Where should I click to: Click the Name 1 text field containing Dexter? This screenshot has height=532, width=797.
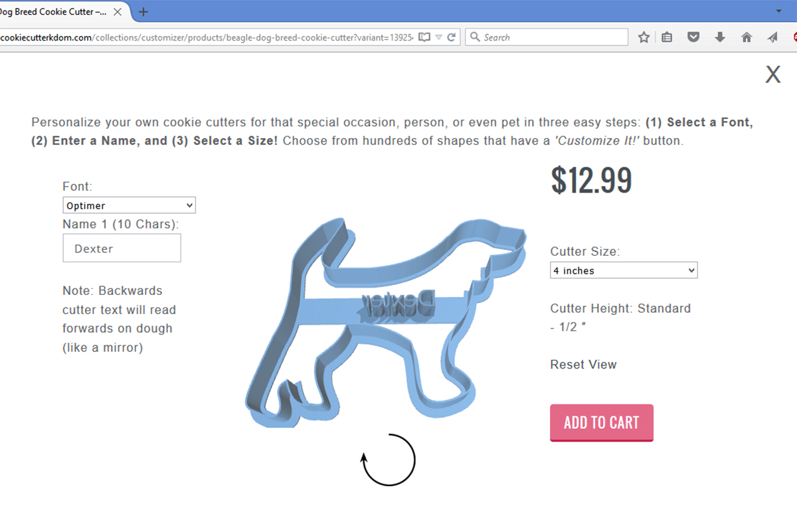tap(122, 248)
